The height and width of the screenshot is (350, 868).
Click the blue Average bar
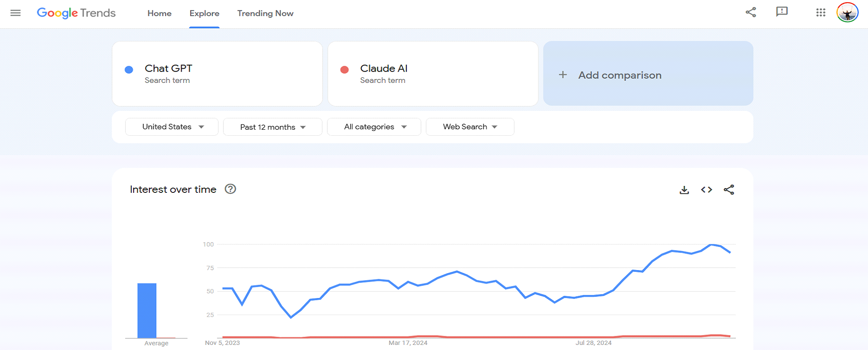(x=147, y=310)
